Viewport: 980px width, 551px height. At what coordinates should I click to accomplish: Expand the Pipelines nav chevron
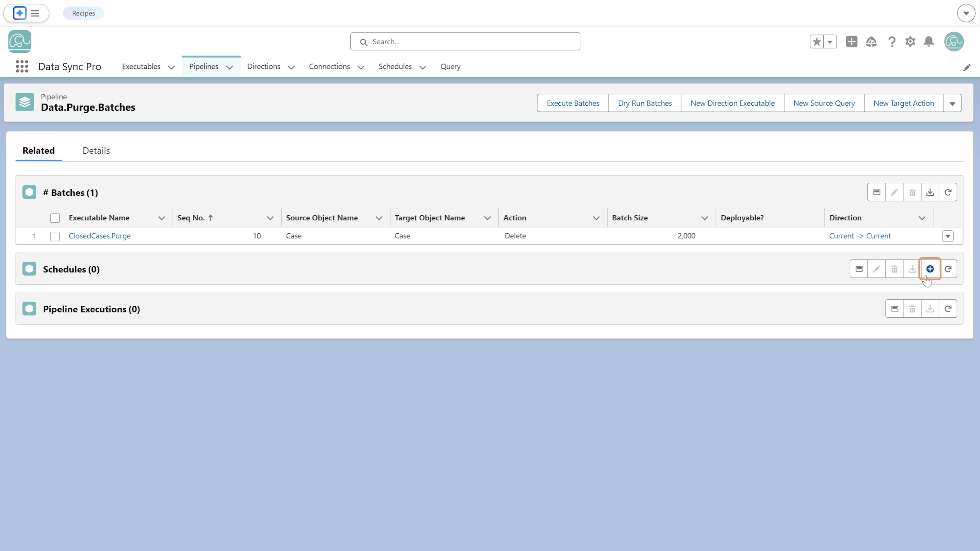pyautogui.click(x=229, y=68)
